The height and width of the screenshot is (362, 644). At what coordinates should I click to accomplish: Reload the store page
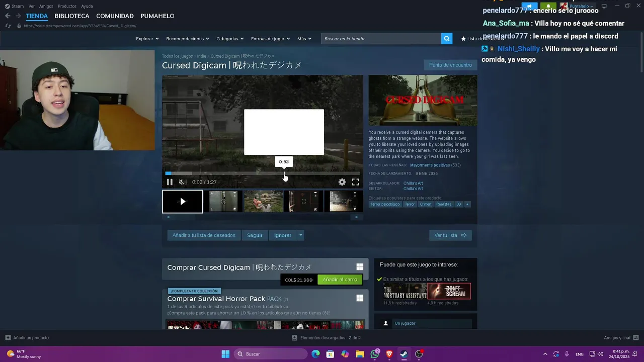8,26
